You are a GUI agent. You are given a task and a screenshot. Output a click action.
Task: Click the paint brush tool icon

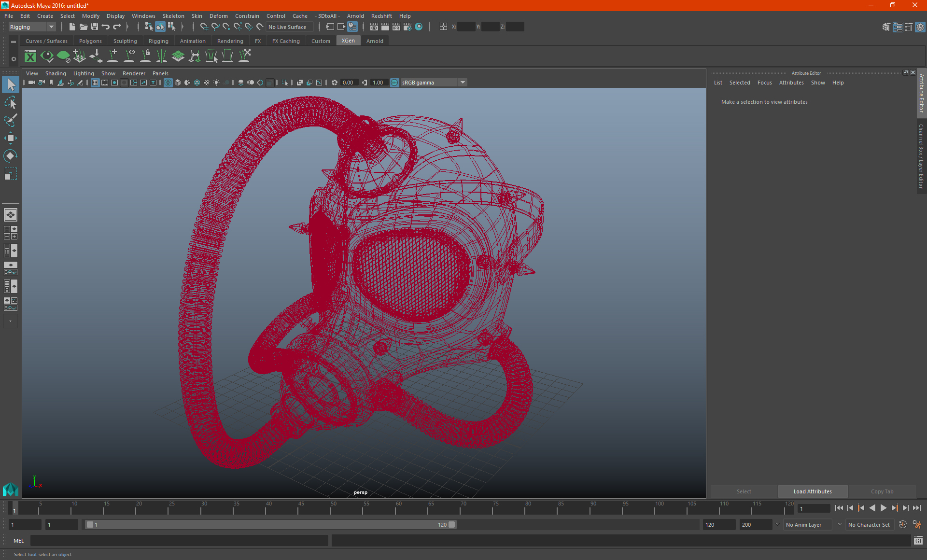click(11, 119)
